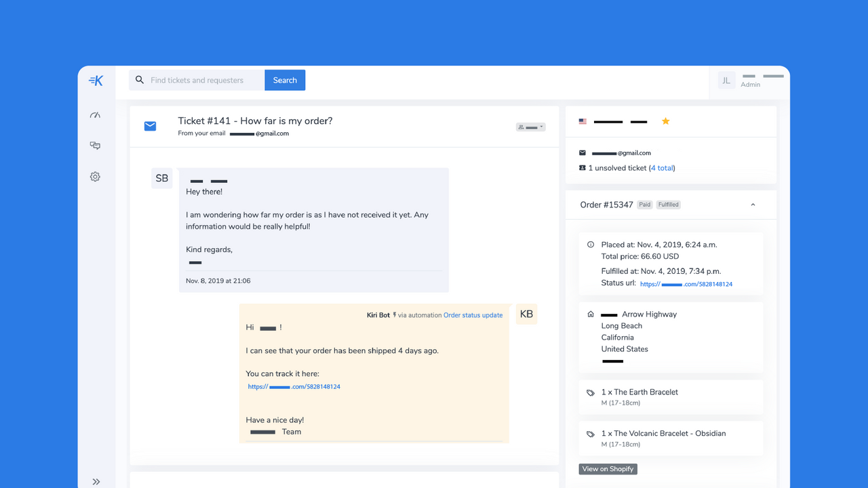The width and height of the screenshot is (868, 488).
Task: Toggle the star favorite for this customer
Action: [x=665, y=121]
